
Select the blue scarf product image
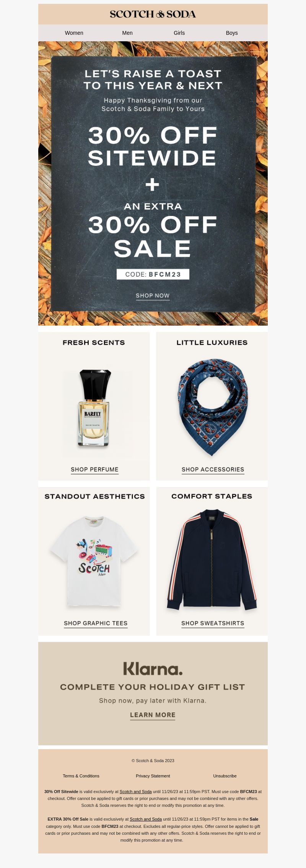point(212,407)
